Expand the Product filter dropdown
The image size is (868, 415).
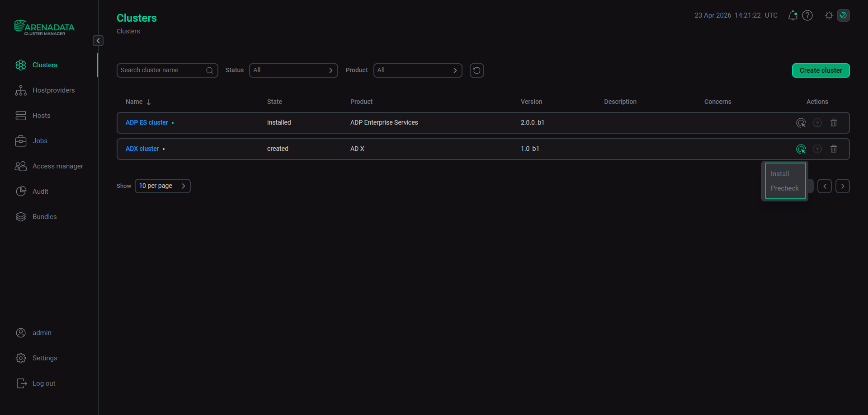pyautogui.click(x=418, y=70)
